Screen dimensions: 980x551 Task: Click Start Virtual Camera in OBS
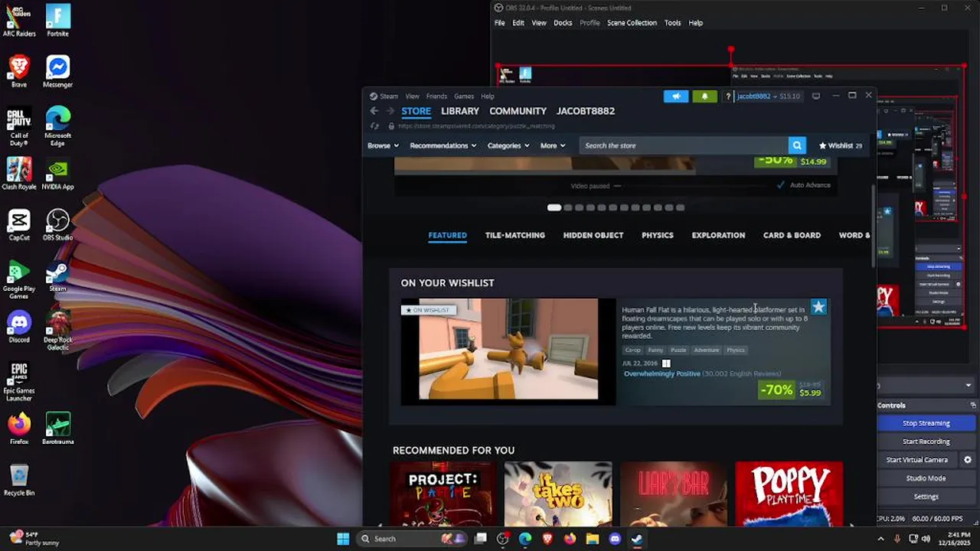click(x=917, y=460)
